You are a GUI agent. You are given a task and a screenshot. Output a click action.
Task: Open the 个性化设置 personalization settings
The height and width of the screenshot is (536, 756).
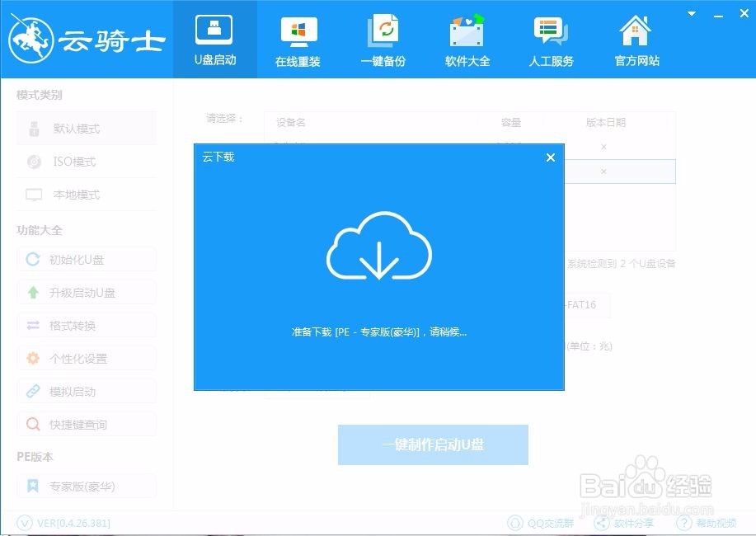[86, 358]
